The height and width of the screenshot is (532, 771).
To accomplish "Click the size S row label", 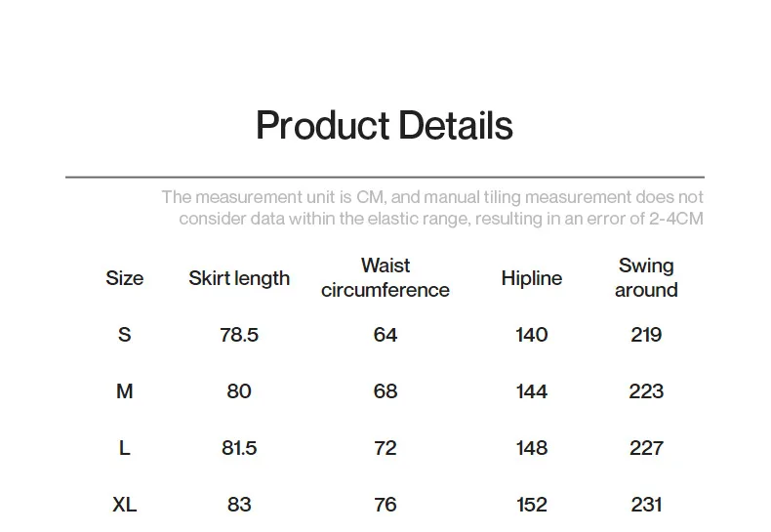I will [x=124, y=335].
